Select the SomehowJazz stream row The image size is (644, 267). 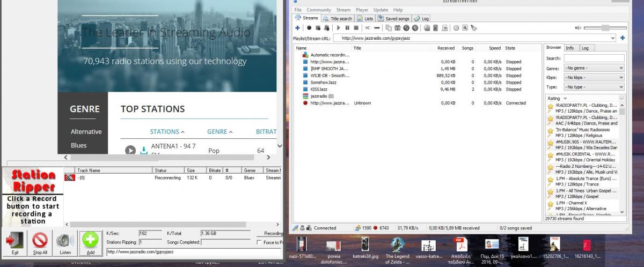pos(418,83)
